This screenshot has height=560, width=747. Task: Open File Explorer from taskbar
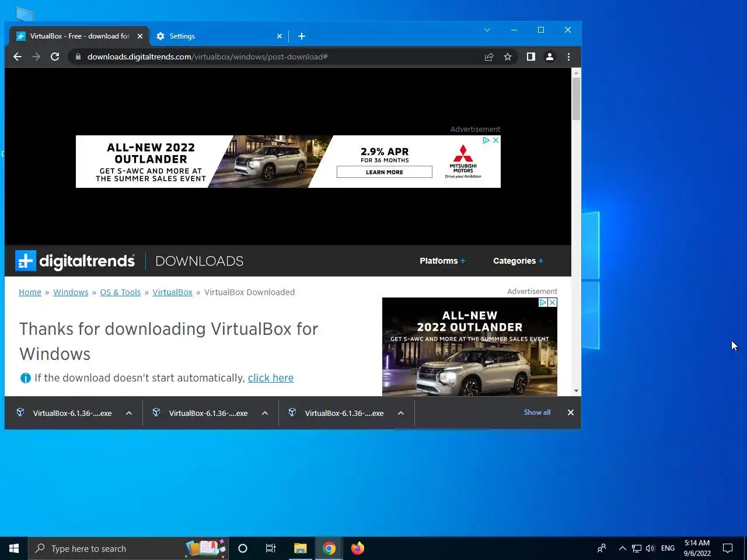click(x=300, y=548)
